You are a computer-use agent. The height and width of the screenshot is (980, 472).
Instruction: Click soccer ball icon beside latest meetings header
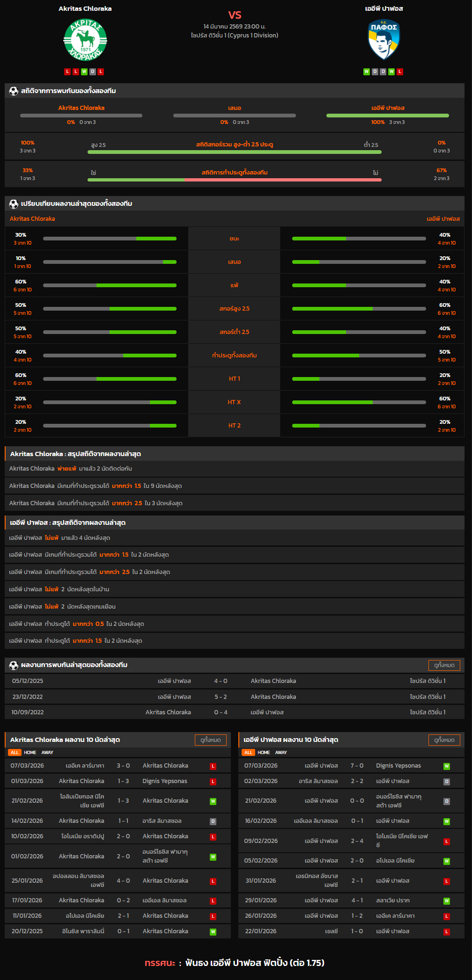point(14,665)
